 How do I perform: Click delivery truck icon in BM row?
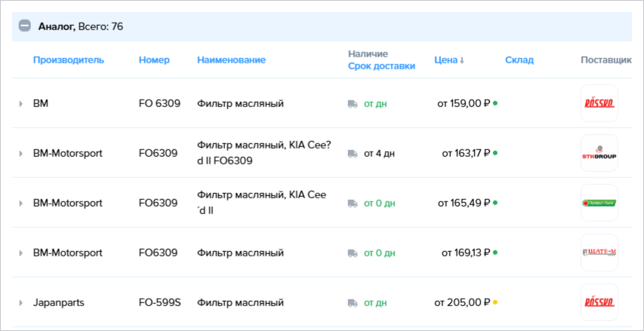point(352,104)
